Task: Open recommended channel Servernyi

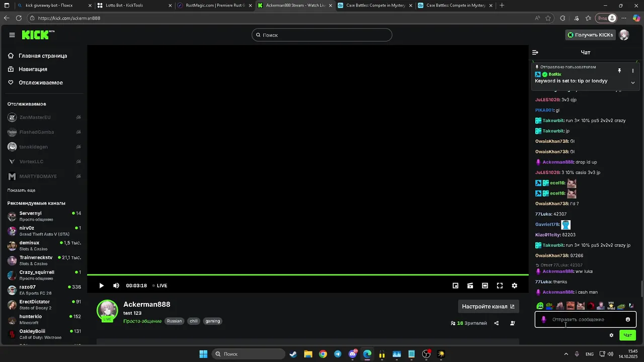Action: coord(44,216)
